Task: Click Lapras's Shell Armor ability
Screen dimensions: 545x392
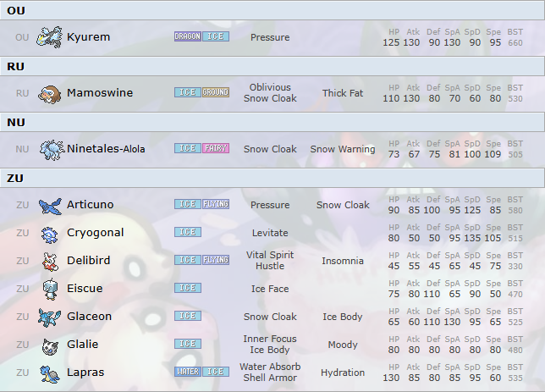Action: [x=270, y=378]
